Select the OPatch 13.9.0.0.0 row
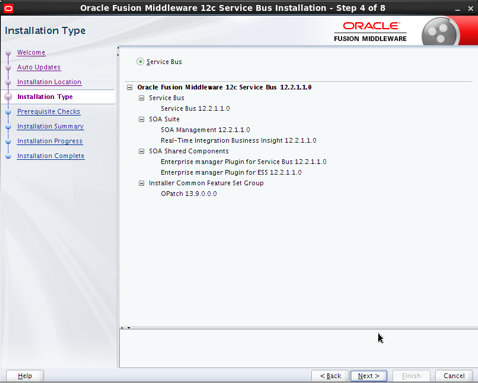 point(189,194)
